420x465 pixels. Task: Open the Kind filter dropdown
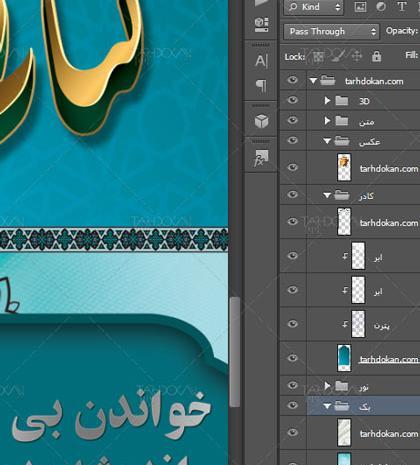[314, 7]
